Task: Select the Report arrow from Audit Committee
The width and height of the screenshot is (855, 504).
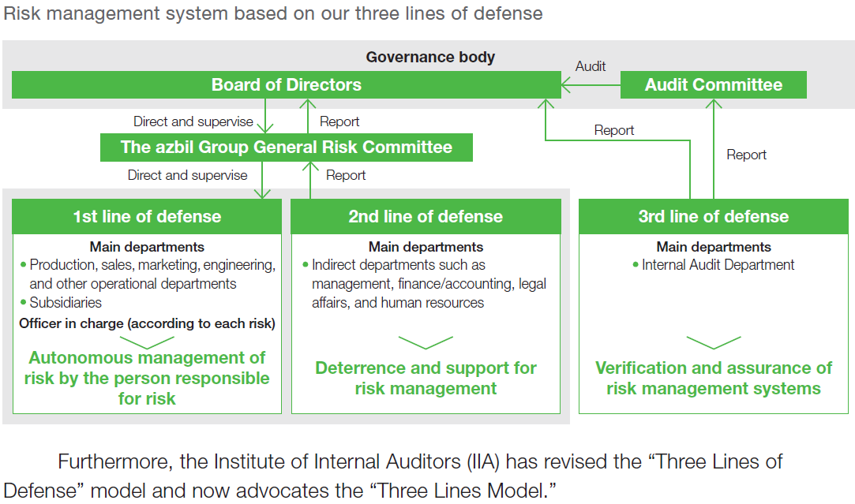Action: pyautogui.click(x=715, y=150)
